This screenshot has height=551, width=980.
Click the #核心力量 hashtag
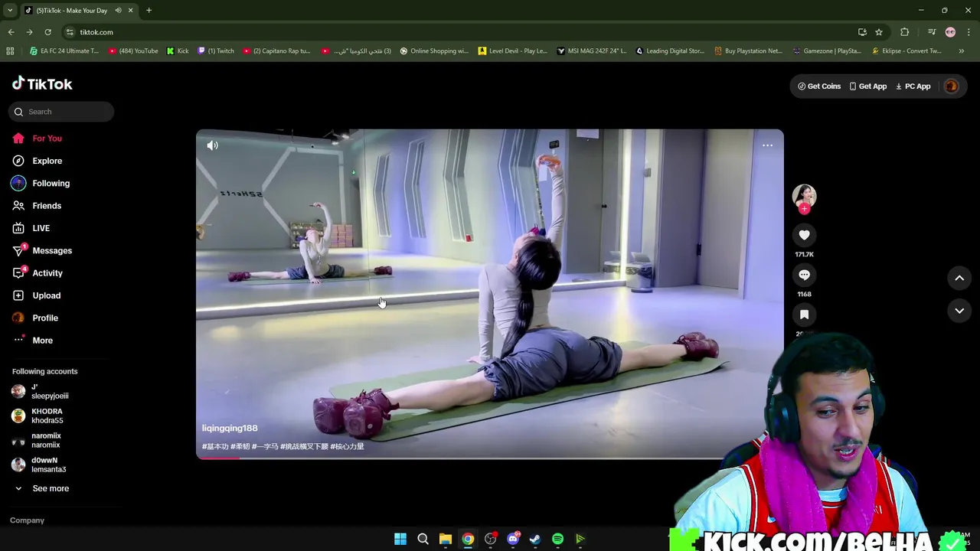pos(347,446)
